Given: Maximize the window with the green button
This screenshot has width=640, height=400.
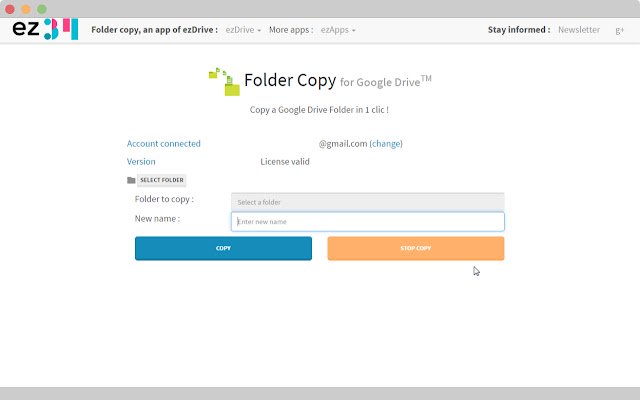Looking at the screenshot, I should tap(42, 9).
